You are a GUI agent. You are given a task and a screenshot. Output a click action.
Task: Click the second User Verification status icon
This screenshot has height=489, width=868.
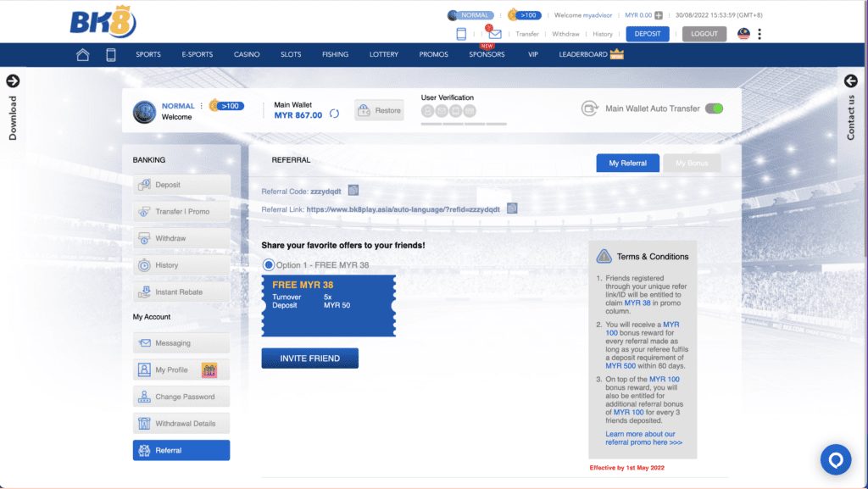[442, 111]
